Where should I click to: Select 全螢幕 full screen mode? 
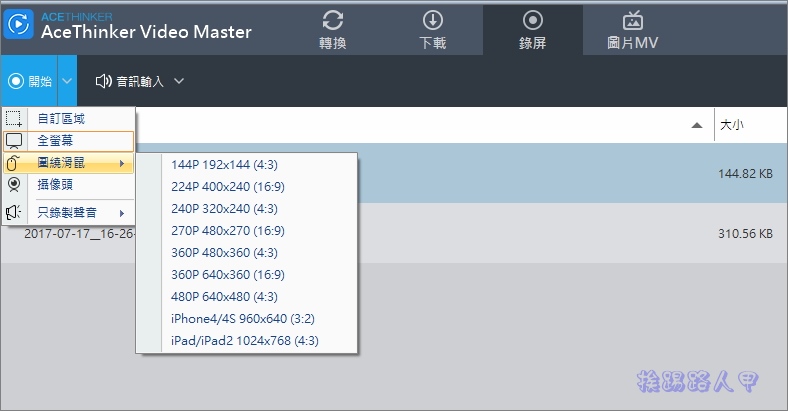(x=69, y=141)
